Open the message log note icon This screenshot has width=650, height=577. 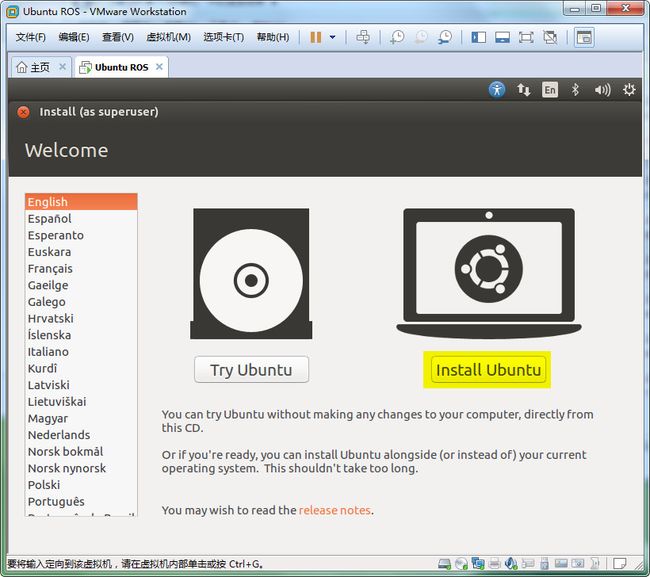620,564
